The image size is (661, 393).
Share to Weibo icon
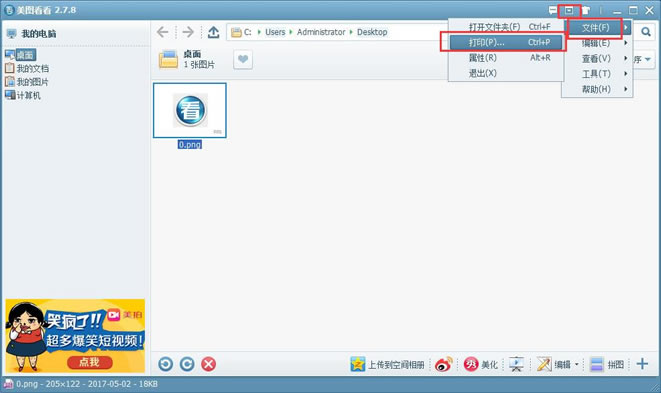[x=443, y=364]
